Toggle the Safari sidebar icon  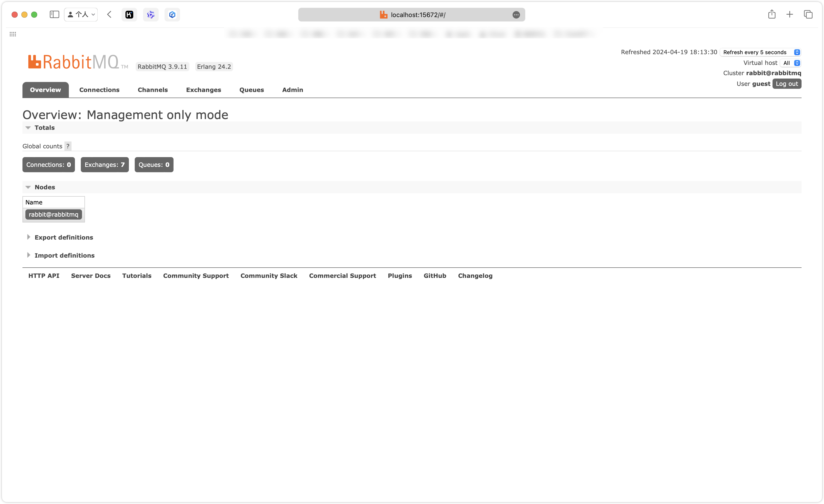[54, 14]
